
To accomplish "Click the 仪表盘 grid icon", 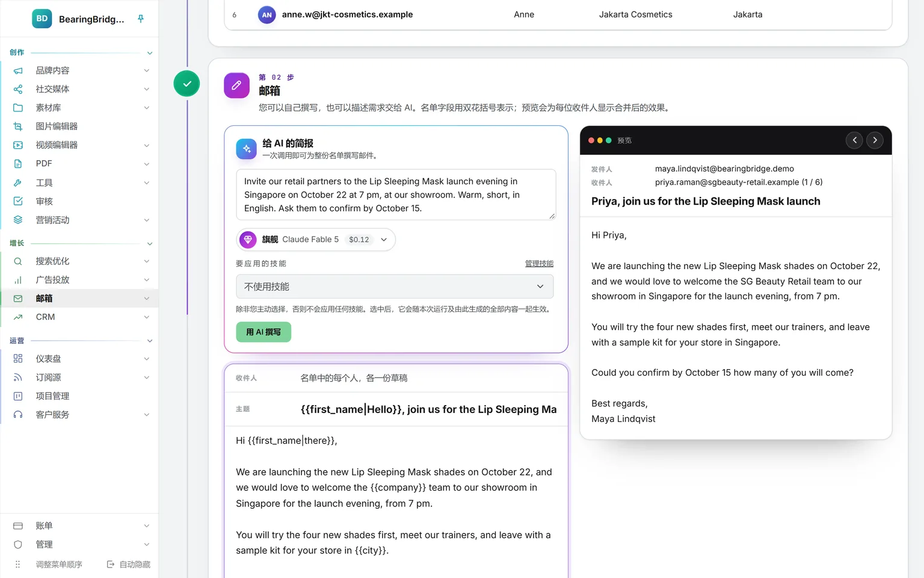I will [18, 359].
